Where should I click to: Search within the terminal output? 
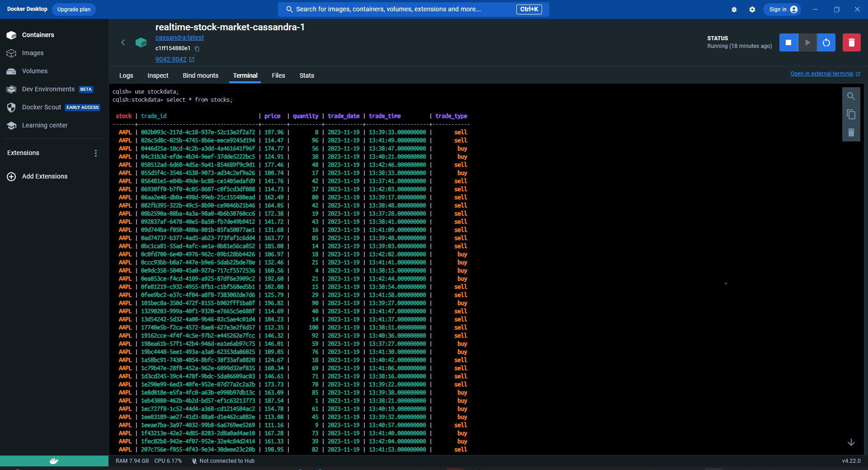pos(851,96)
